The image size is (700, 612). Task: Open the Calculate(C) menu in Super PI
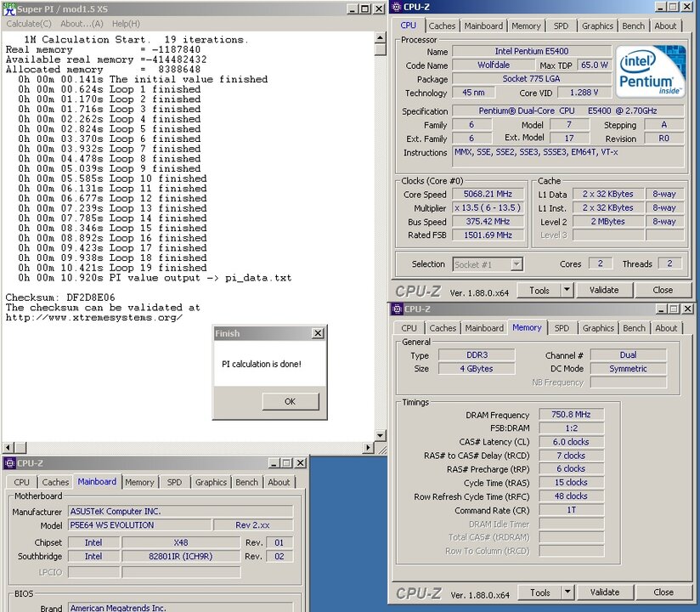coord(29,24)
